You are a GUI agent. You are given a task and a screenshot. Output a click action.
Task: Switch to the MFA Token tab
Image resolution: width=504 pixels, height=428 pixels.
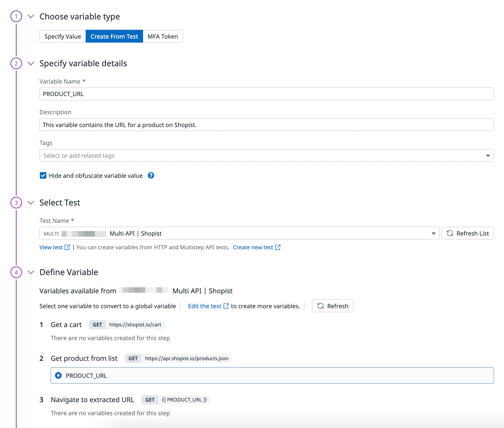163,36
